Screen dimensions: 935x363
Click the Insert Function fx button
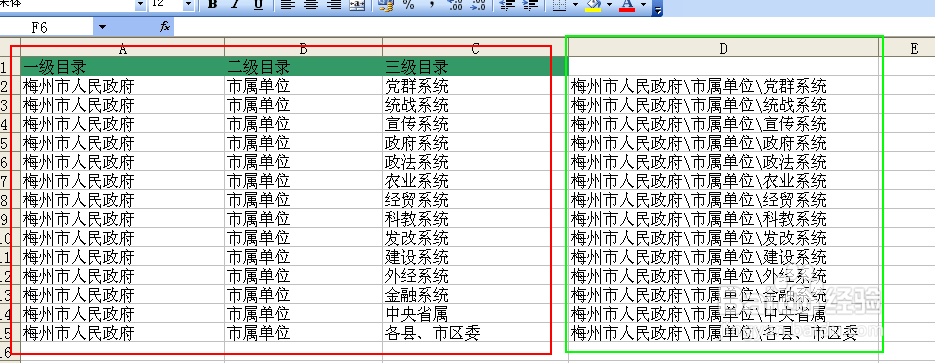[x=165, y=27]
